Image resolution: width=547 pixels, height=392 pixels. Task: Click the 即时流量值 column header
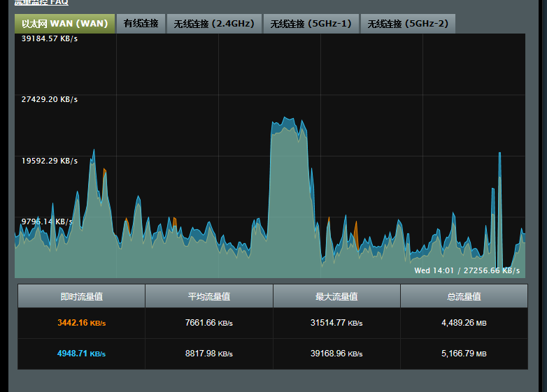[x=81, y=296]
